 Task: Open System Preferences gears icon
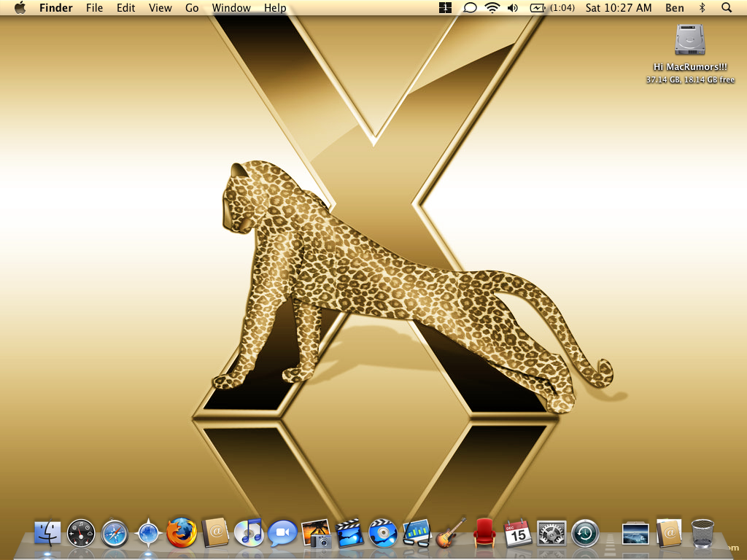point(551,533)
